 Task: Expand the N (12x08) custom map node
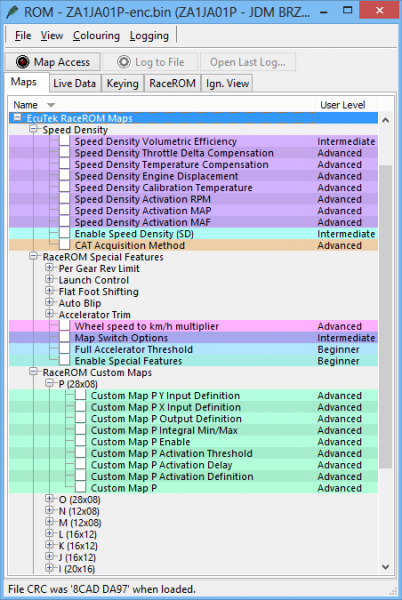coord(49,510)
